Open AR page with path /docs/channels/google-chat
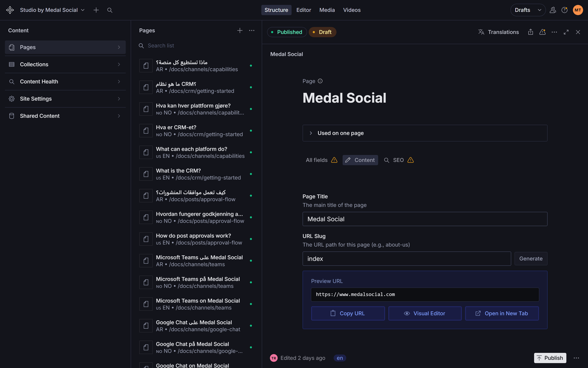The width and height of the screenshot is (588, 368). pos(196,326)
